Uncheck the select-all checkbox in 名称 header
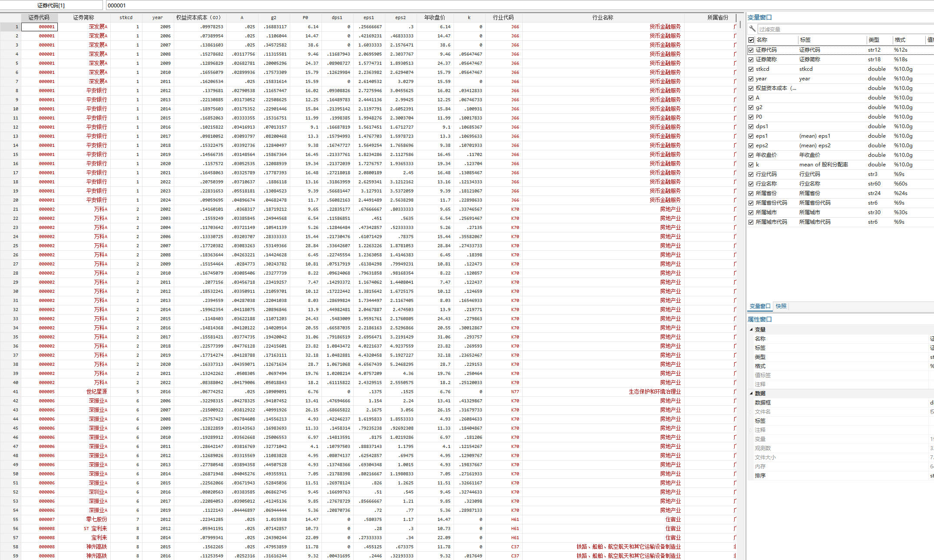The image size is (934, 560). [x=751, y=40]
